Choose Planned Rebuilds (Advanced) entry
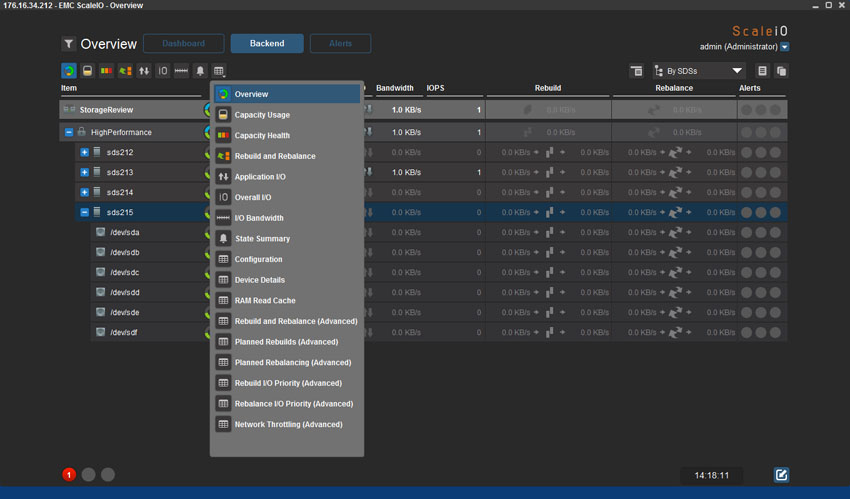850x499 pixels. click(x=287, y=342)
